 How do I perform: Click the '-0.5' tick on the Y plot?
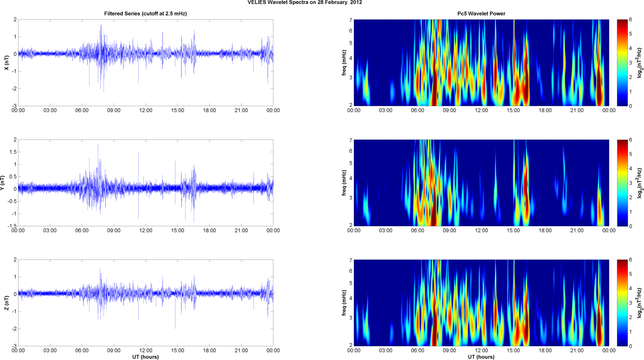point(12,201)
